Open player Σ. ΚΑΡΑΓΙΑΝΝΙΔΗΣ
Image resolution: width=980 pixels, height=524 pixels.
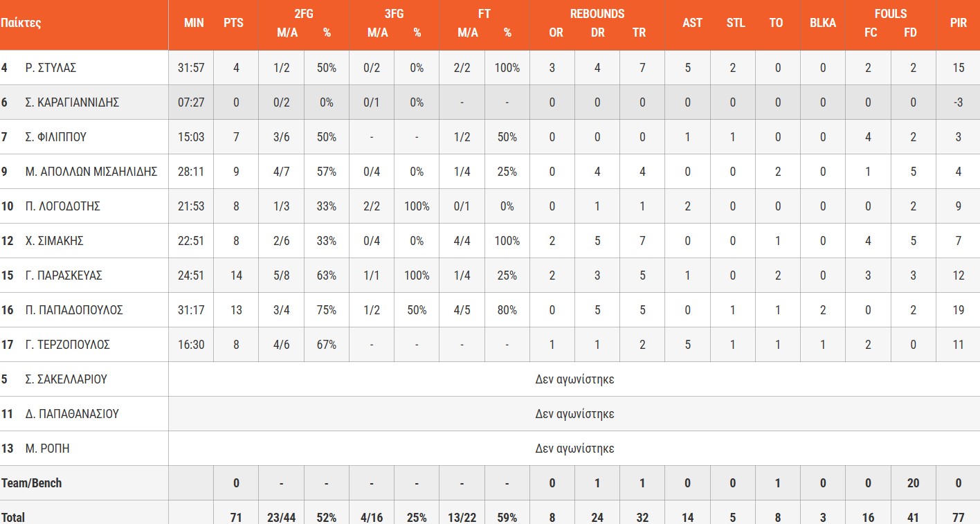pos(72,102)
